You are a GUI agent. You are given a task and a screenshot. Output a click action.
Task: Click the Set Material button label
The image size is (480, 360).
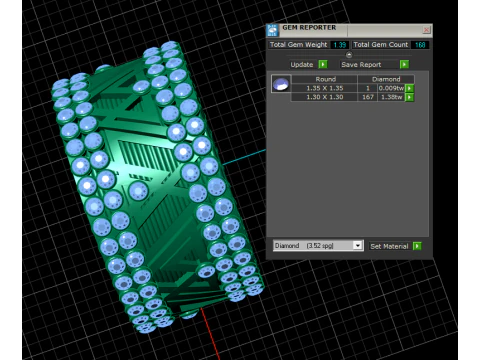point(389,246)
